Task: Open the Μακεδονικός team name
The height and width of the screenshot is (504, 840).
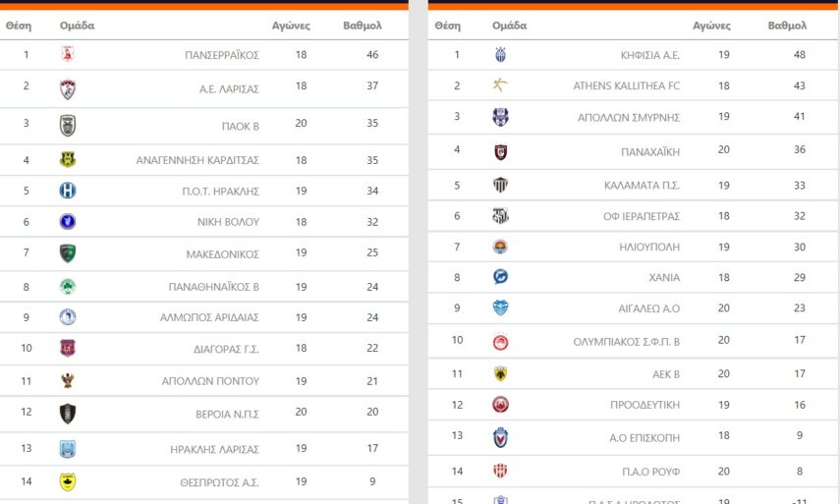Action: tap(222, 254)
